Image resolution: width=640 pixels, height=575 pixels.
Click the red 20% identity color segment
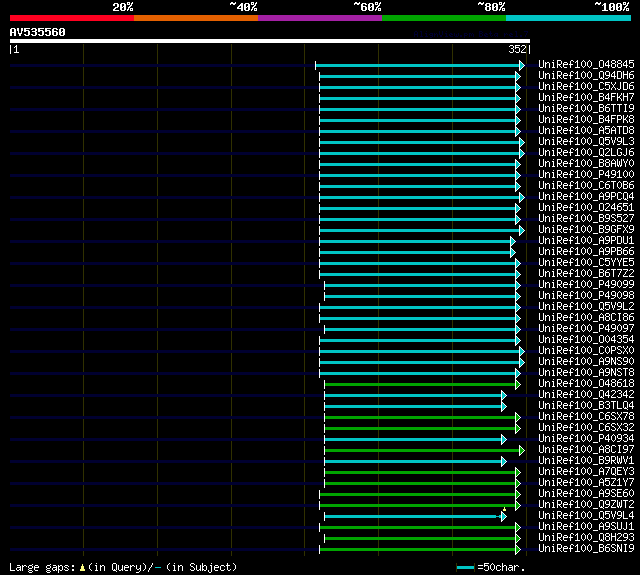[71, 17]
